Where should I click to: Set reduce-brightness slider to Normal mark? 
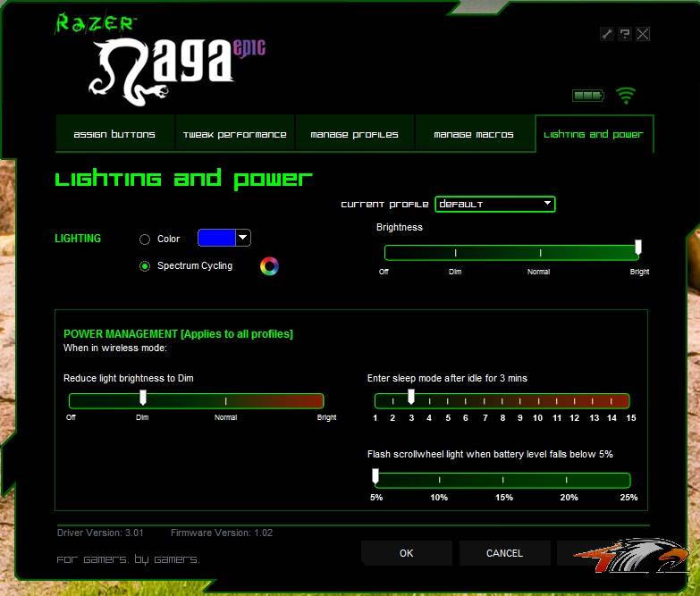(x=226, y=401)
